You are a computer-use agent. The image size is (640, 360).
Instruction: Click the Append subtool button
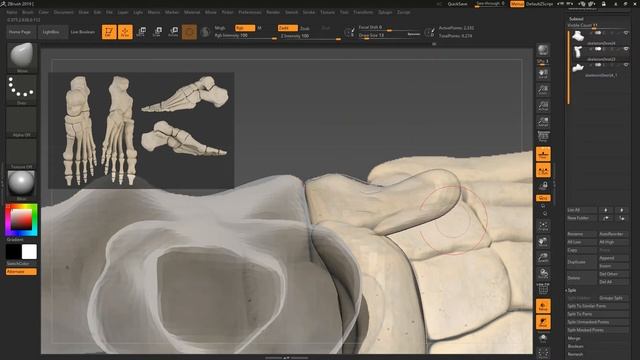click(x=613, y=258)
